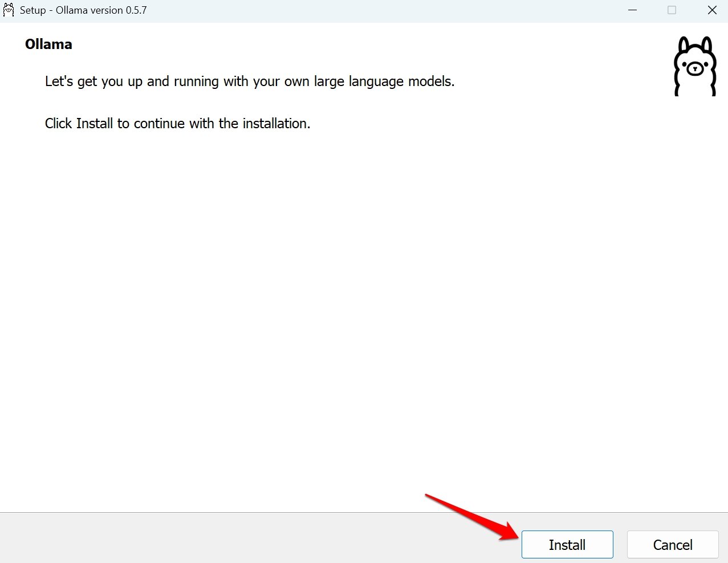Viewport: 728px width, 563px height.
Task: Click the maximize button in title bar
Action: pos(672,10)
